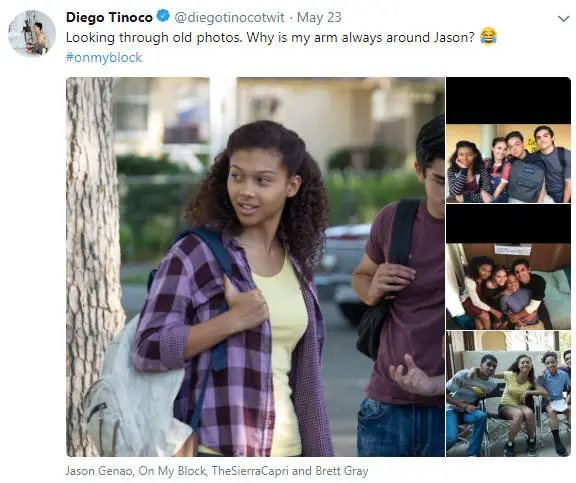Open Diego Tinoco's profile avatar

coord(32,33)
